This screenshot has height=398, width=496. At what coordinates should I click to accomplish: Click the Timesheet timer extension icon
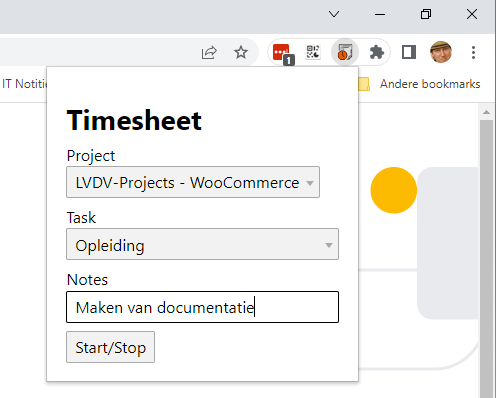point(345,52)
